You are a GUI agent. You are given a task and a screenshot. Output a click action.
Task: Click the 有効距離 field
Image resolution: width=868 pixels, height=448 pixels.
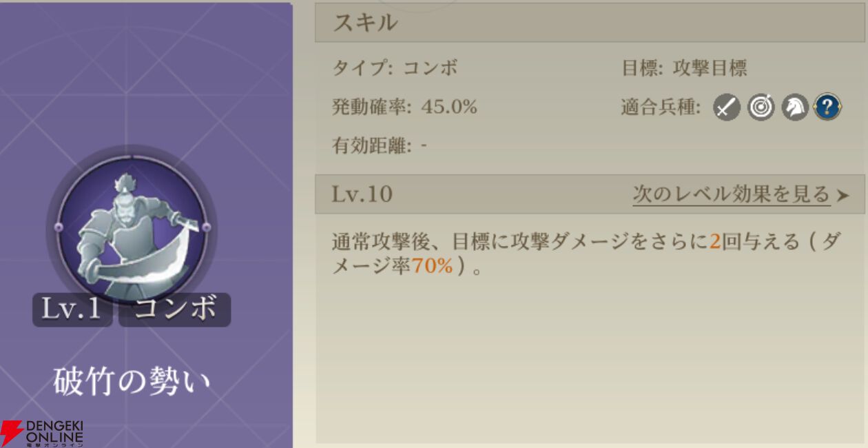(380, 146)
